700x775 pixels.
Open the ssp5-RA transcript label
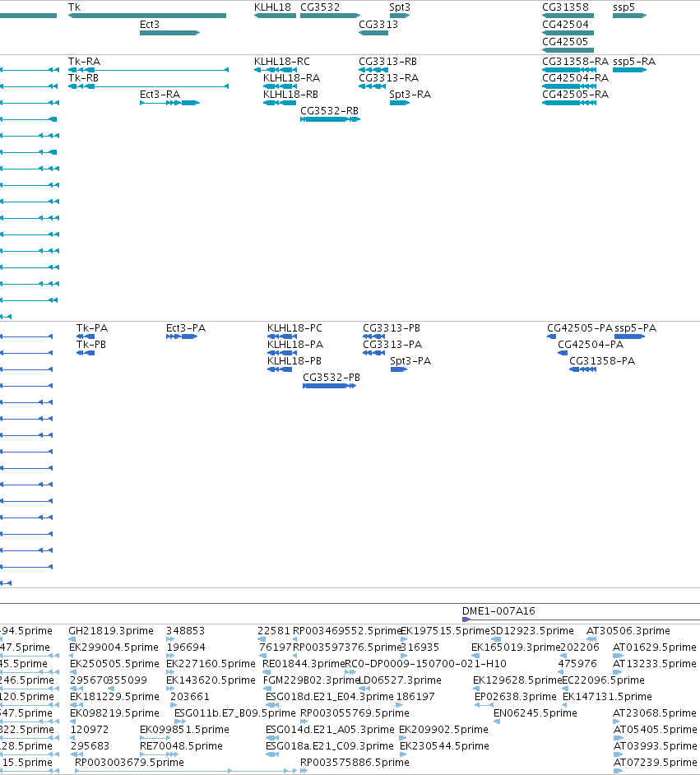pyautogui.click(x=634, y=62)
